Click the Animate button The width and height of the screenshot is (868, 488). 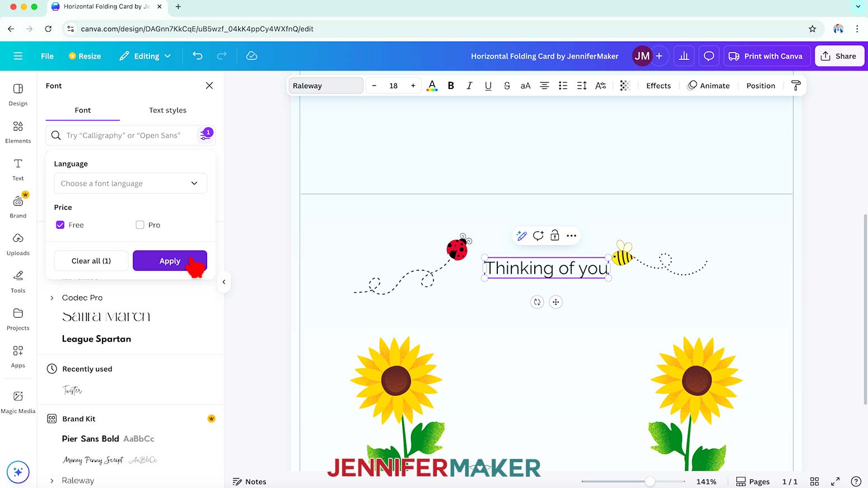[708, 86]
